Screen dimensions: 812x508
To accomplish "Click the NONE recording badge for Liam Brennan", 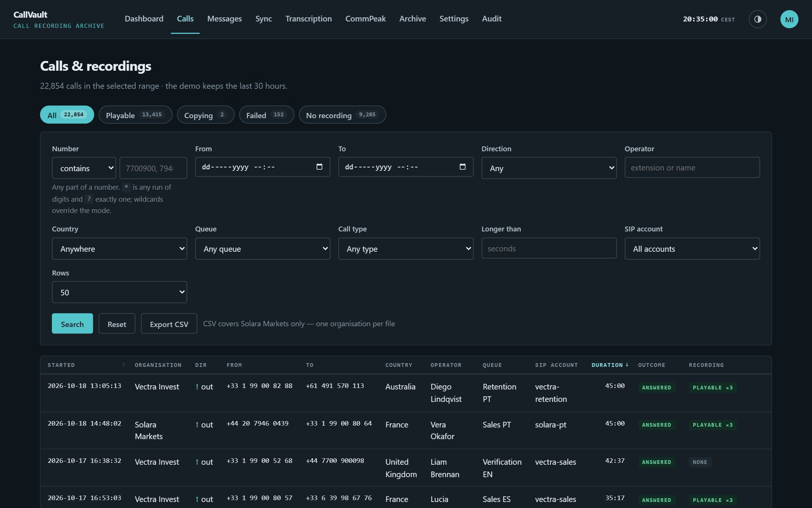I will tap(700, 462).
